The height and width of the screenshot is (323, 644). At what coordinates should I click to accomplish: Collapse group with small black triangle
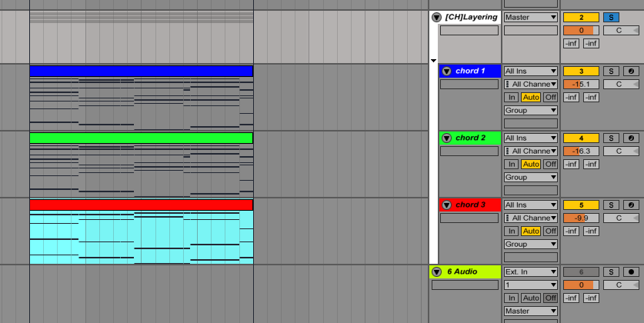[433, 61]
